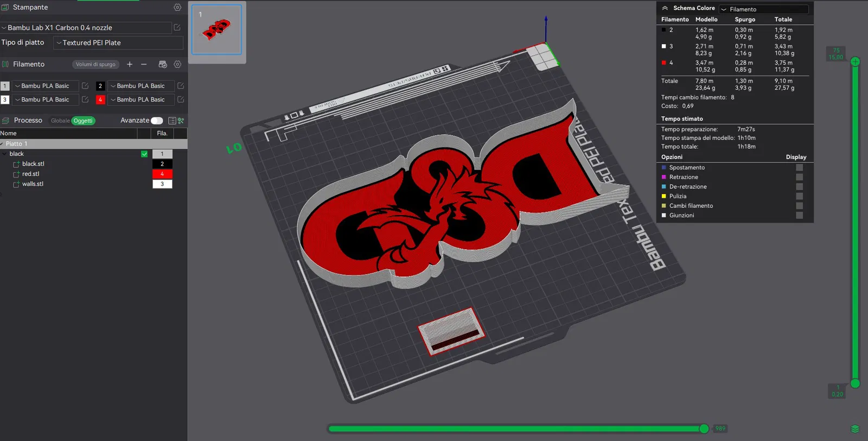Click the Retrazione option label
Screen dimensions: 868x441
coord(684,177)
